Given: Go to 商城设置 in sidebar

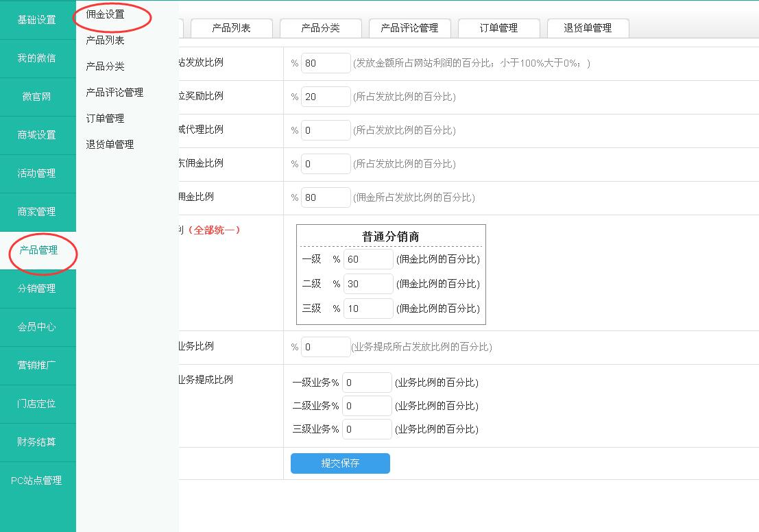Looking at the screenshot, I should [37, 135].
